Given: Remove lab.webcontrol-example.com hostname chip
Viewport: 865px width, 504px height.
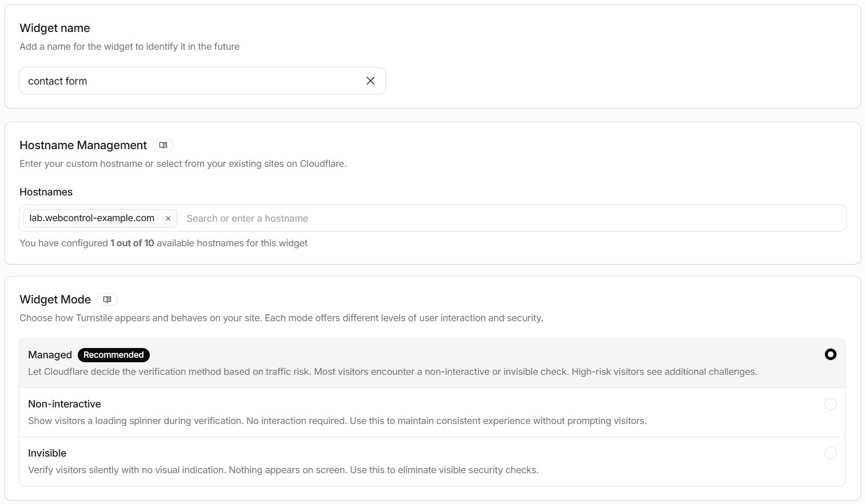Looking at the screenshot, I should click(x=168, y=218).
